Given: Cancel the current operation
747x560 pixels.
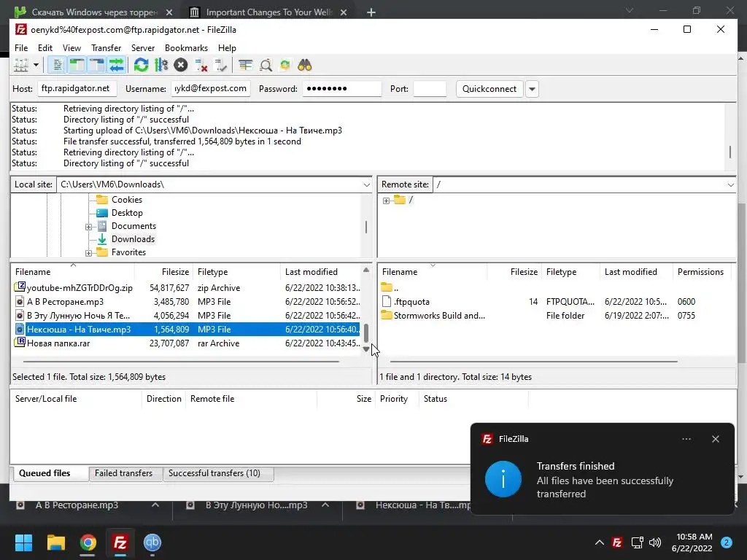Looking at the screenshot, I should pos(181,65).
